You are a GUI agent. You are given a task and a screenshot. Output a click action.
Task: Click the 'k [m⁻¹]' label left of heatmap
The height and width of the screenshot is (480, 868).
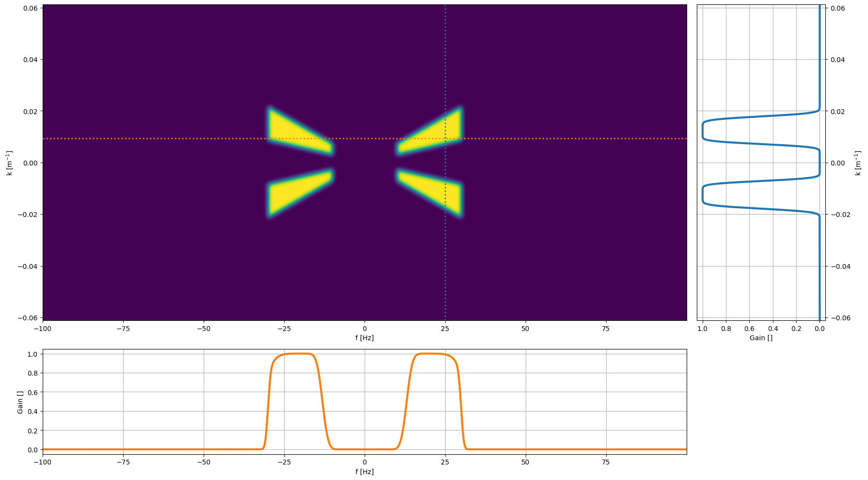click(x=10, y=163)
